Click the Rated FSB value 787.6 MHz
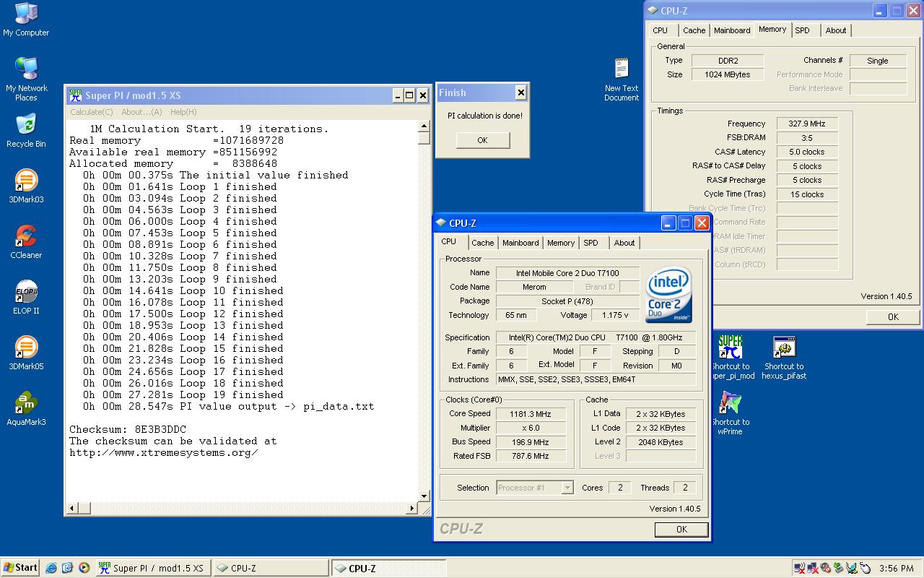Viewport: 924px width, 578px height. pyautogui.click(x=531, y=456)
